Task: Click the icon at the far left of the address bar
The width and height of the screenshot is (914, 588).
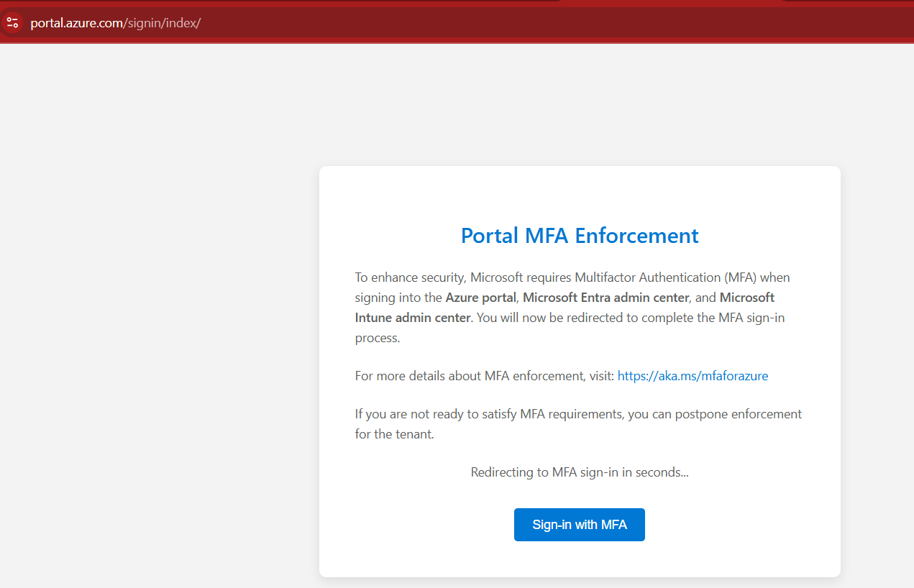Action: tap(12, 22)
